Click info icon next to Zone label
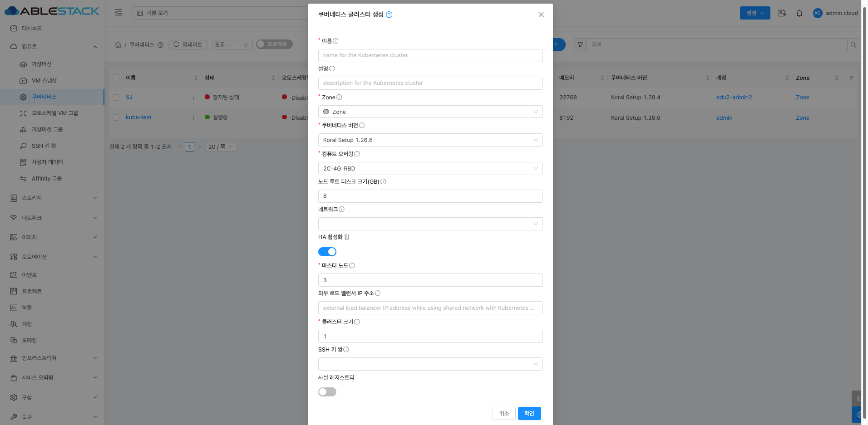868x425 pixels. pos(339,97)
